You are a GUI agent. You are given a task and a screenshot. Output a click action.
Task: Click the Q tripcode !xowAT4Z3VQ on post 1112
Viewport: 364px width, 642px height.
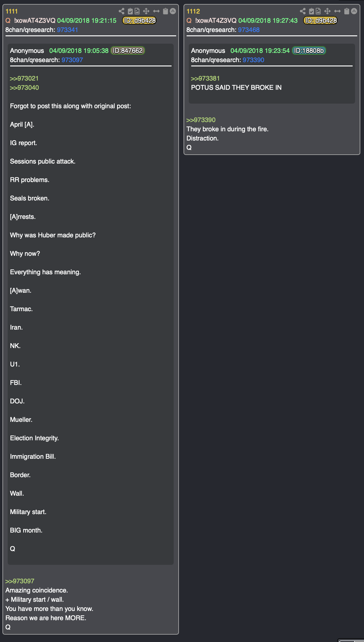(216, 21)
